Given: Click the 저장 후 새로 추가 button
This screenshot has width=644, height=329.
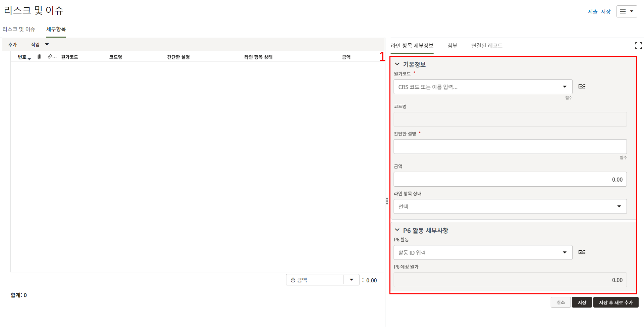Looking at the screenshot, I should point(615,302).
